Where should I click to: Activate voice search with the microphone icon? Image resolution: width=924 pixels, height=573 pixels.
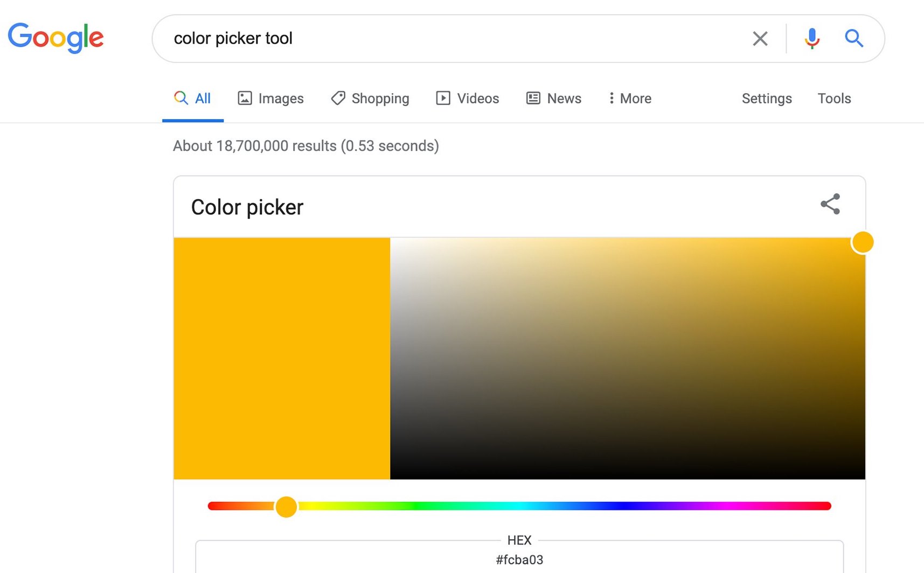811,38
